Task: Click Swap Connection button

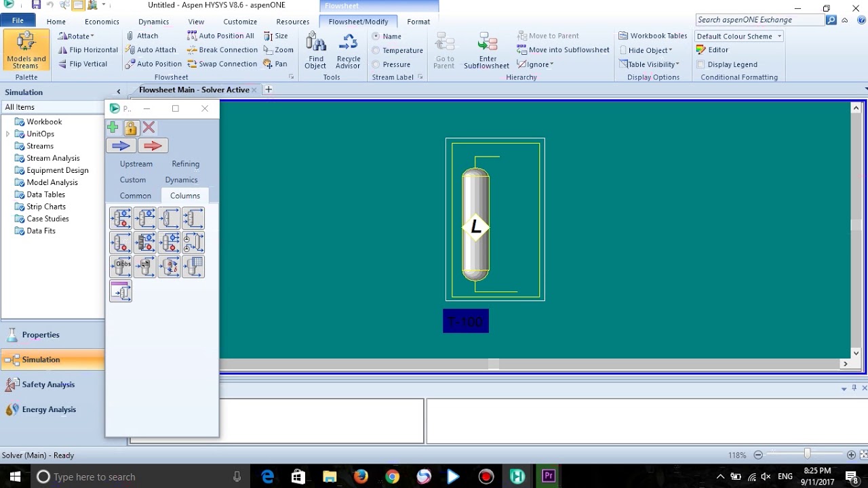Action: tap(222, 64)
